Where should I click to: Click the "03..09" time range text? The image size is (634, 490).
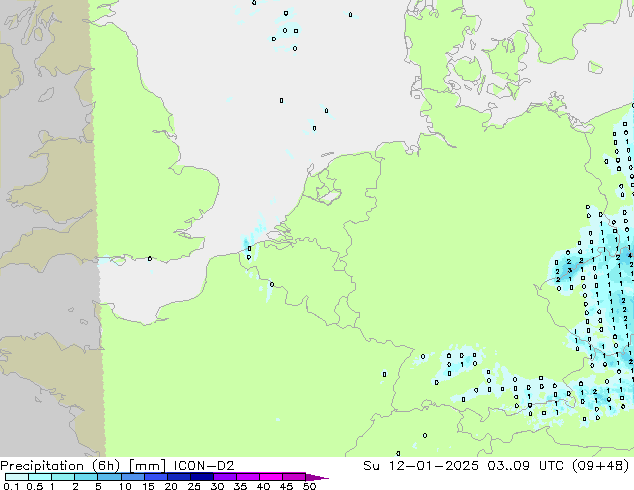click(508, 466)
